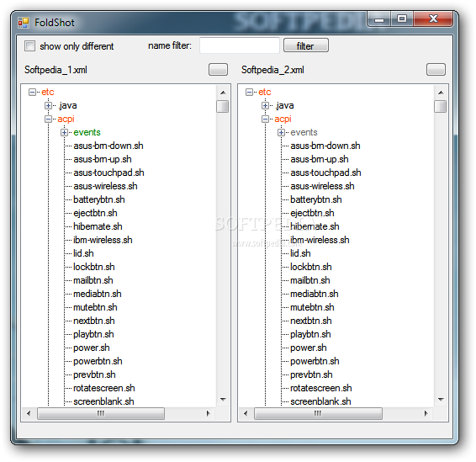The image size is (476, 462).
Task: Select rotatescreen.sh in the left tree
Action: click(x=104, y=388)
